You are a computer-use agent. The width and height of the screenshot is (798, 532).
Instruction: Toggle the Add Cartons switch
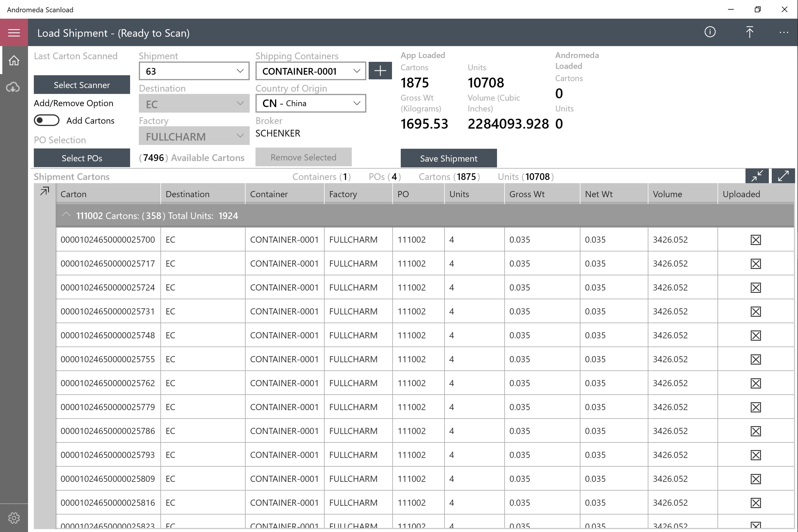point(47,120)
